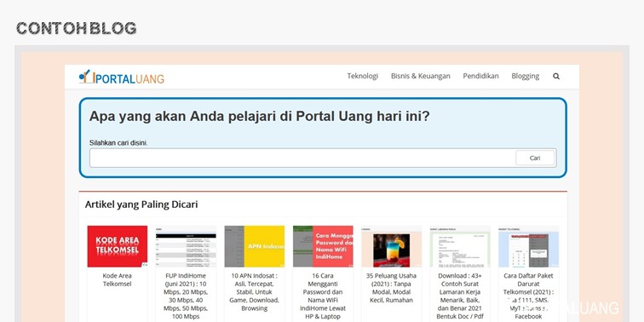This screenshot has width=644, height=322.
Task: Open the APN Indosat yellow thumbnail
Action: (x=254, y=246)
